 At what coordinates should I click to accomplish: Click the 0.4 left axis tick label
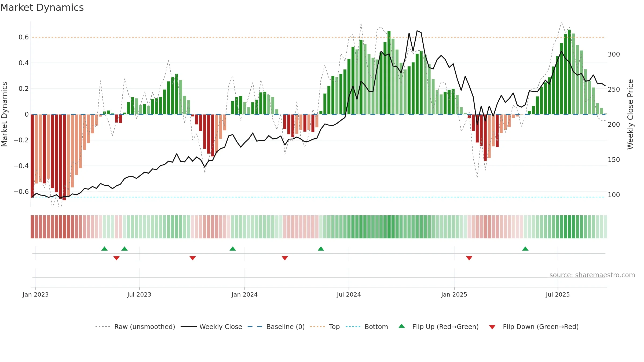(x=24, y=63)
